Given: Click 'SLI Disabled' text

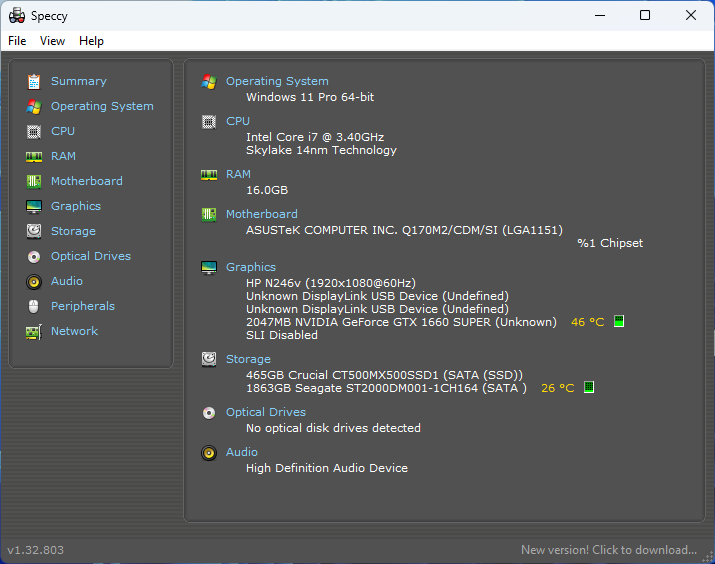Looking at the screenshot, I should point(282,336).
